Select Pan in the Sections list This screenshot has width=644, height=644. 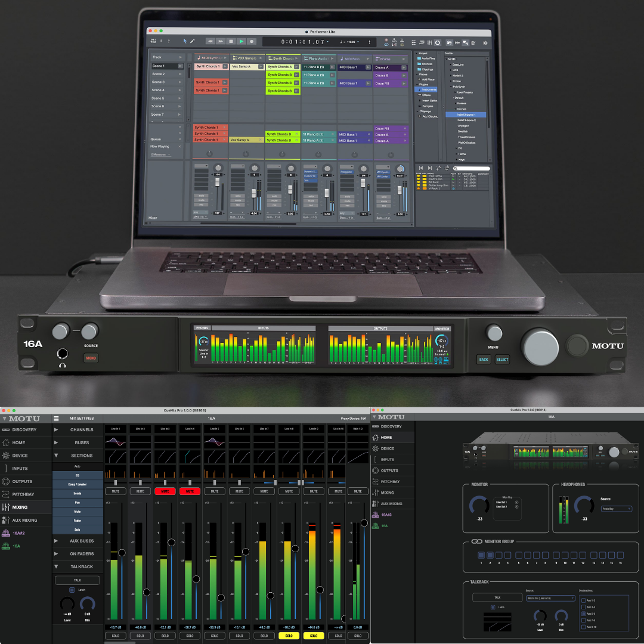coord(78,502)
